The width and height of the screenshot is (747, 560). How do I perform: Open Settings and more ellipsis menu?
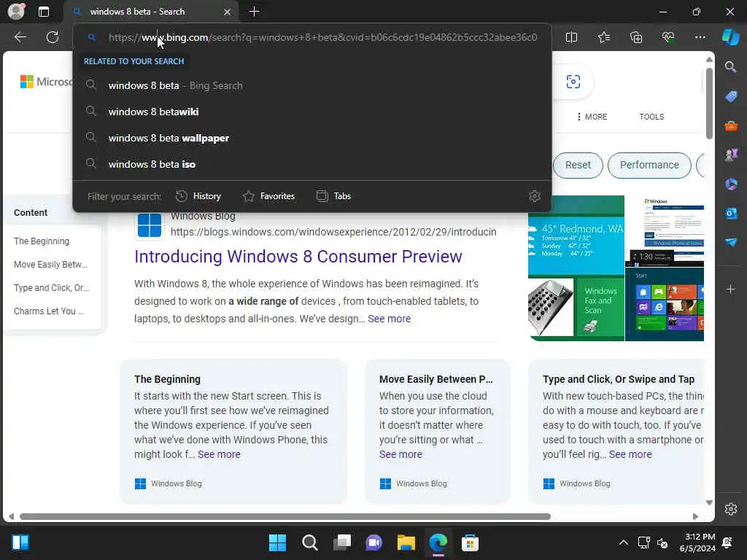click(700, 37)
